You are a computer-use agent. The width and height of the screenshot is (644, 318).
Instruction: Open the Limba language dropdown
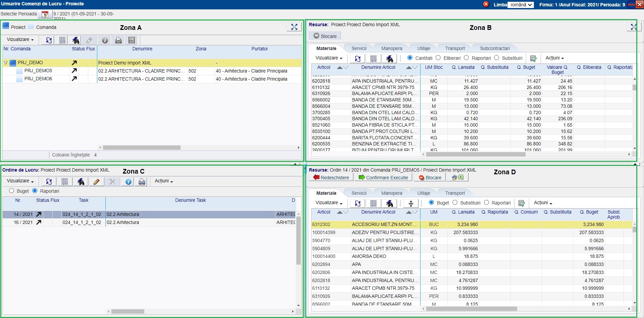tap(520, 5)
